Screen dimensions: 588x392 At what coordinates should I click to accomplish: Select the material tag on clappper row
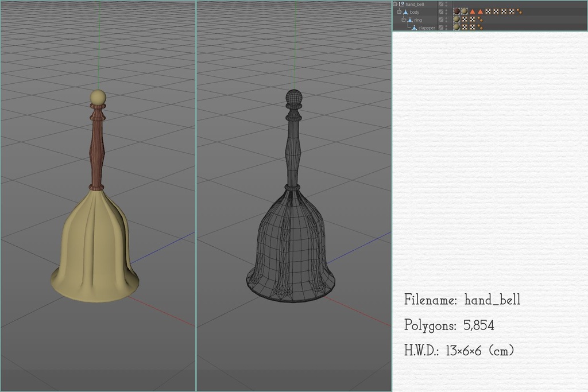click(x=457, y=27)
